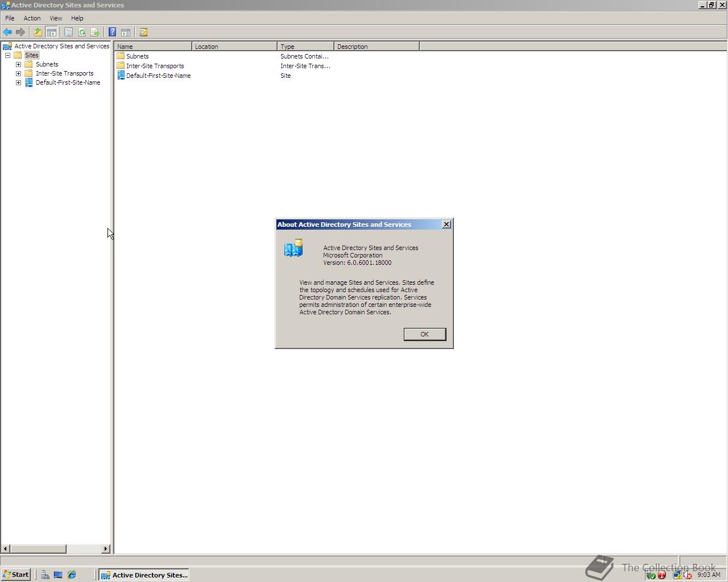Click the 'Subnets Contai...' type cell
This screenshot has width=728, height=582.
(304, 56)
